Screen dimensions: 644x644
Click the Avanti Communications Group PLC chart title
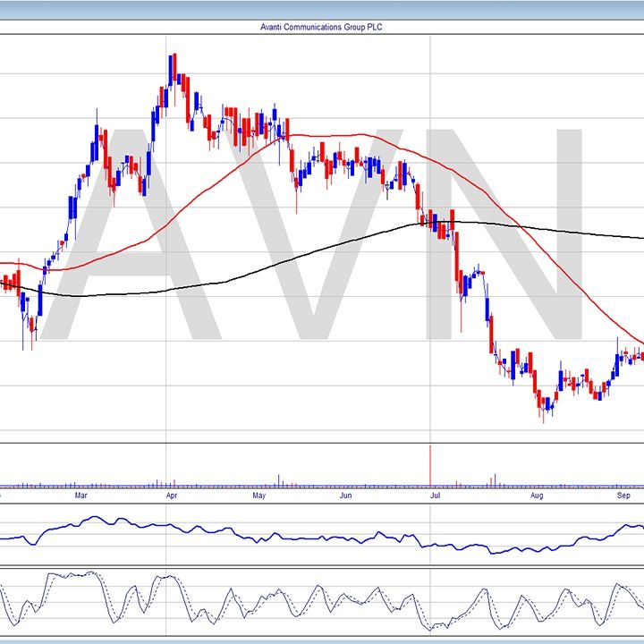(322, 27)
